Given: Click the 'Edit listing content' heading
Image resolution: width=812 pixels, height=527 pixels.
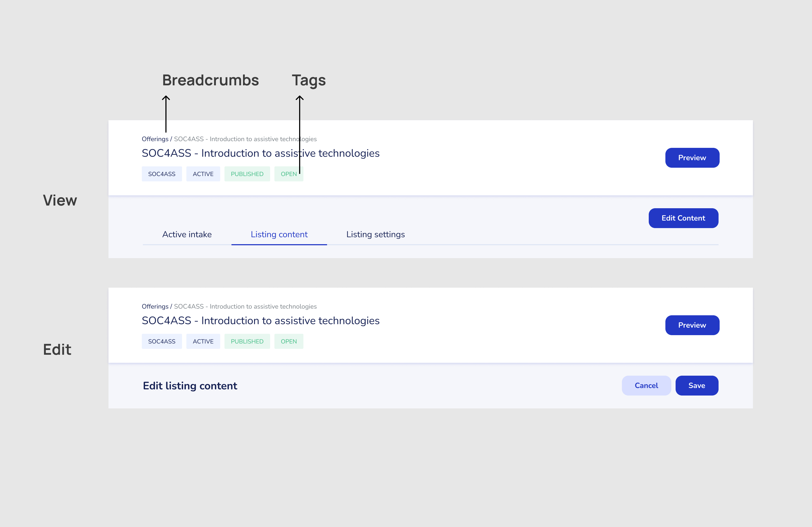Looking at the screenshot, I should 190,386.
